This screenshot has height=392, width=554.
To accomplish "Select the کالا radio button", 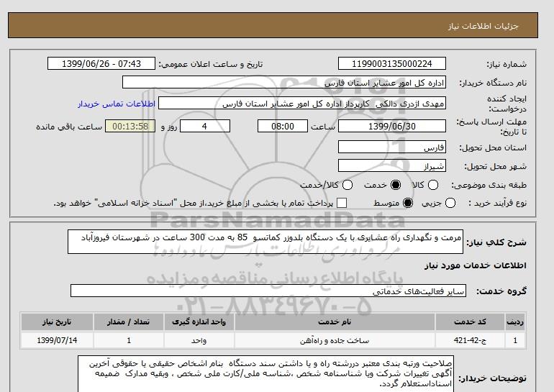I will (433, 185).
